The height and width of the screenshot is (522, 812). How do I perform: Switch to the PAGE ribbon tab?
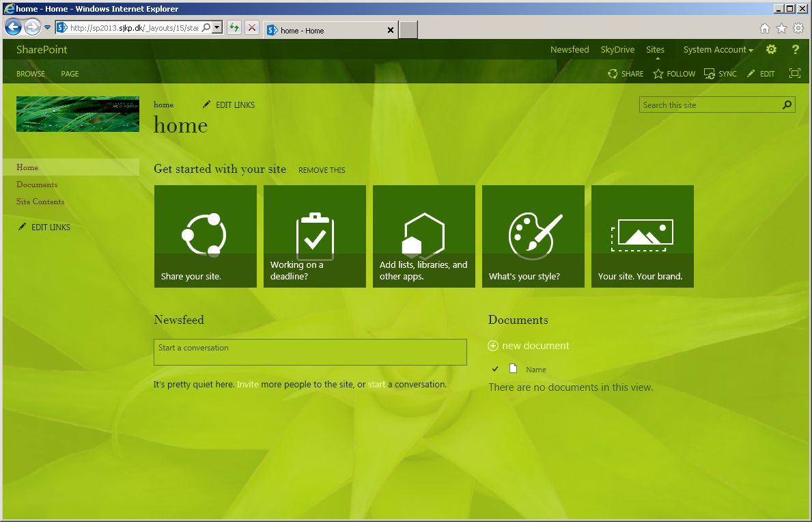pyautogui.click(x=69, y=73)
